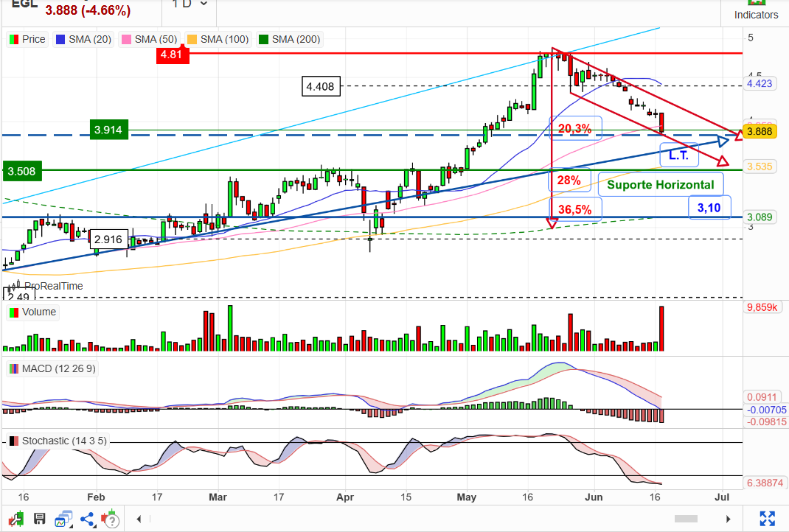Toggle fullscreen with expand arrows icon
This screenshot has height=532, width=789.
(x=767, y=519)
